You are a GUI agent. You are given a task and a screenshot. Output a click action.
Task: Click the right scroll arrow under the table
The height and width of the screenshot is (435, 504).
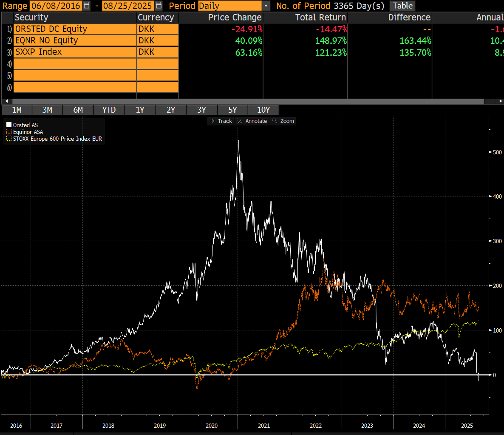pyautogui.click(x=501, y=101)
